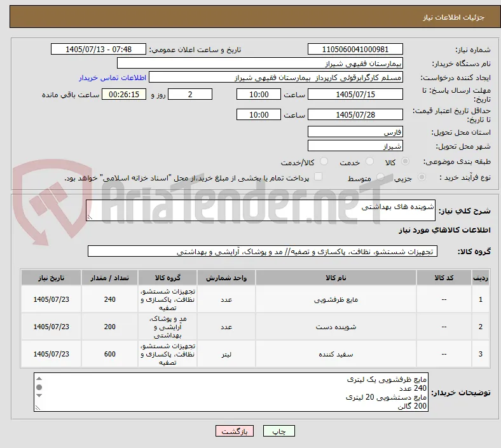Click the remaining time field 00:26:15
This screenshot has height=448, width=501.
123,94
